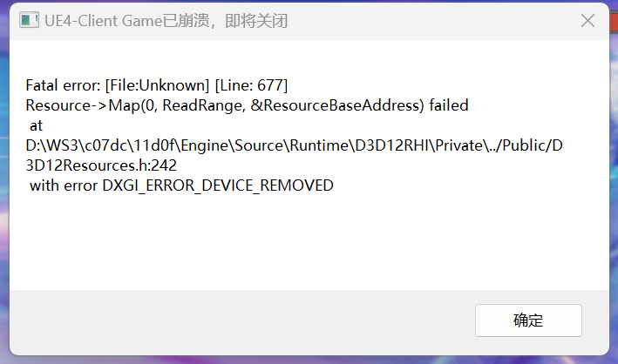Click the red element behind dialog's top-right corner
The height and width of the screenshot is (364, 618).
614,22
